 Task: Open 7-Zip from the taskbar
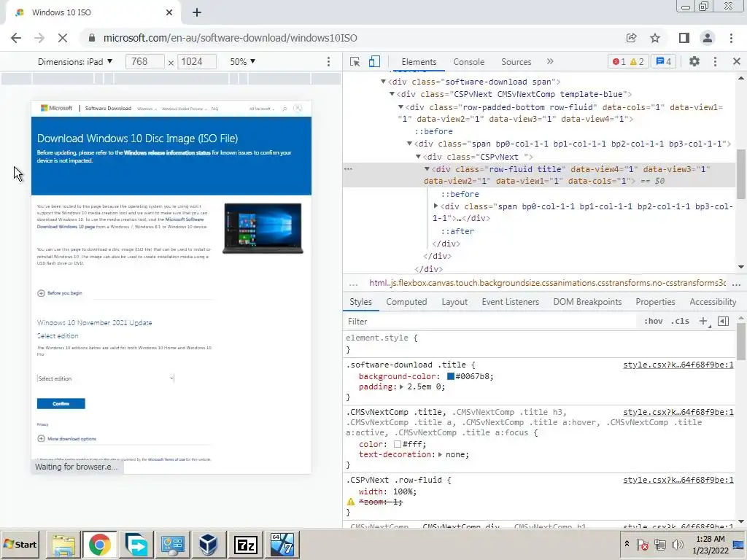pyautogui.click(x=246, y=544)
